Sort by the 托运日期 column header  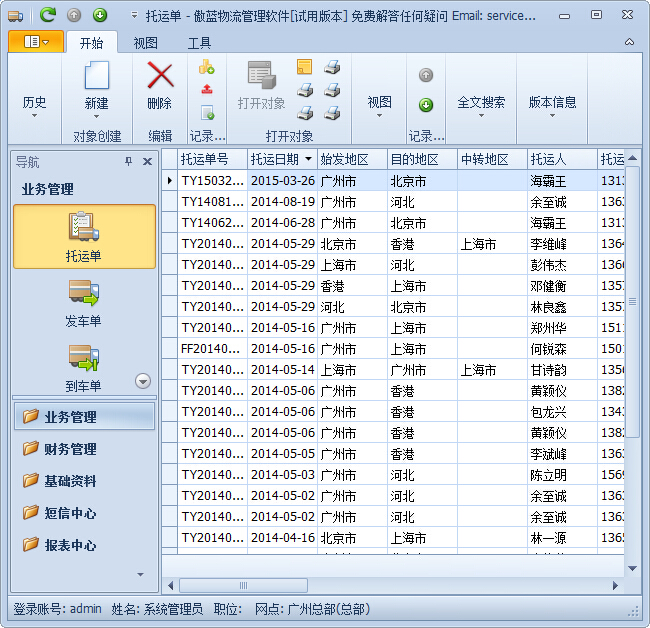pos(275,159)
